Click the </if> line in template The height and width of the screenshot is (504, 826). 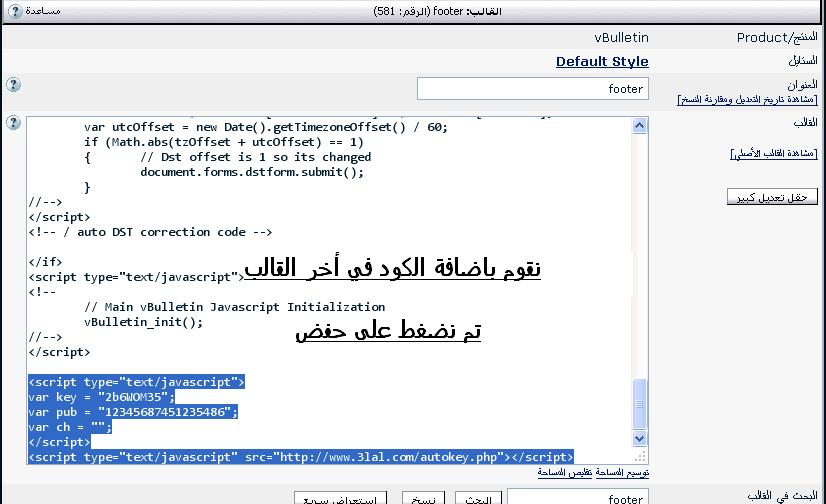(45, 262)
